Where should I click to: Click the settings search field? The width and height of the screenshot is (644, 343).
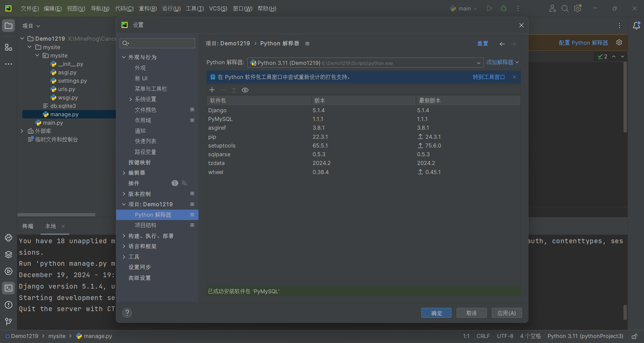pos(158,43)
